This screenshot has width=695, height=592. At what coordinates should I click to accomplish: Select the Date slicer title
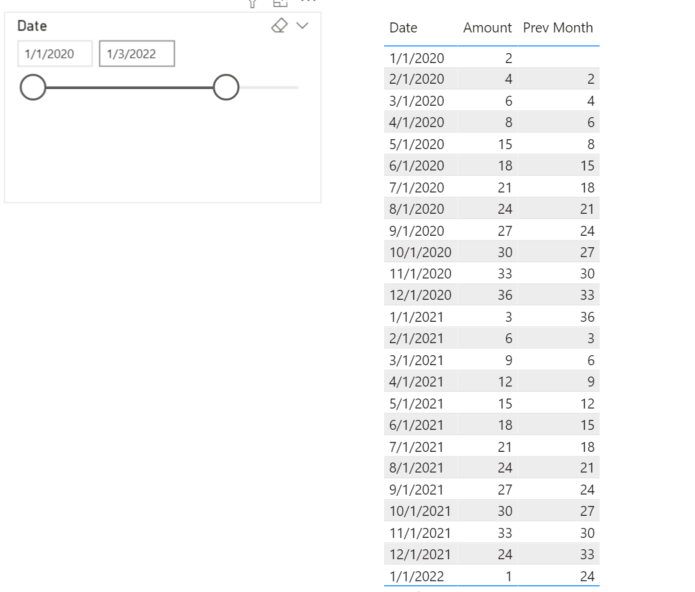[x=32, y=26]
